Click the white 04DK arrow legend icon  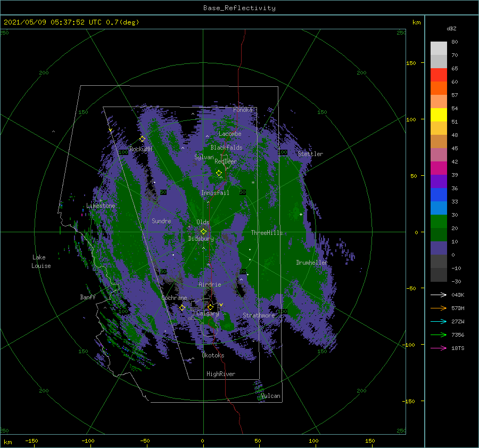tap(439, 295)
